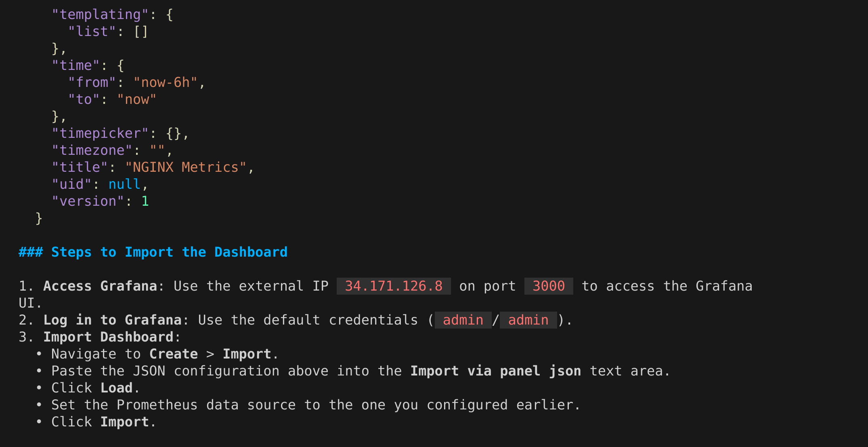Click the port number 3000 code snippet
The image size is (868, 447).
click(549, 286)
